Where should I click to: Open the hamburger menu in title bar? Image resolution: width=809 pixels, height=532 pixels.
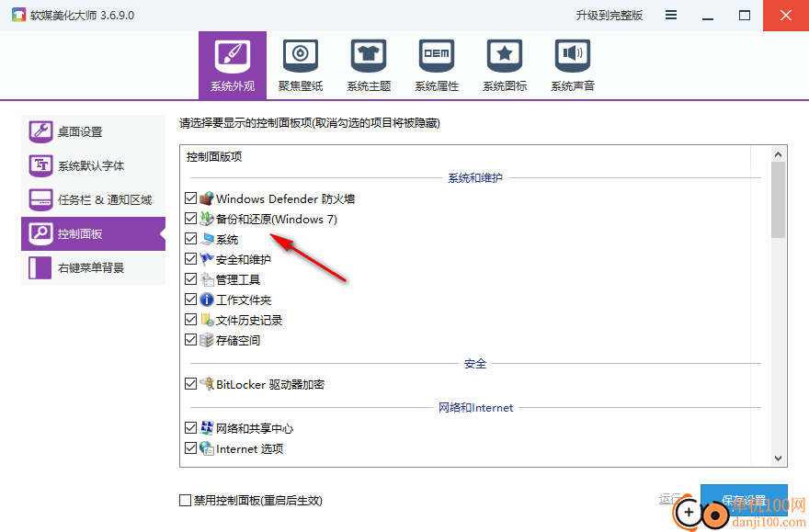(x=671, y=15)
